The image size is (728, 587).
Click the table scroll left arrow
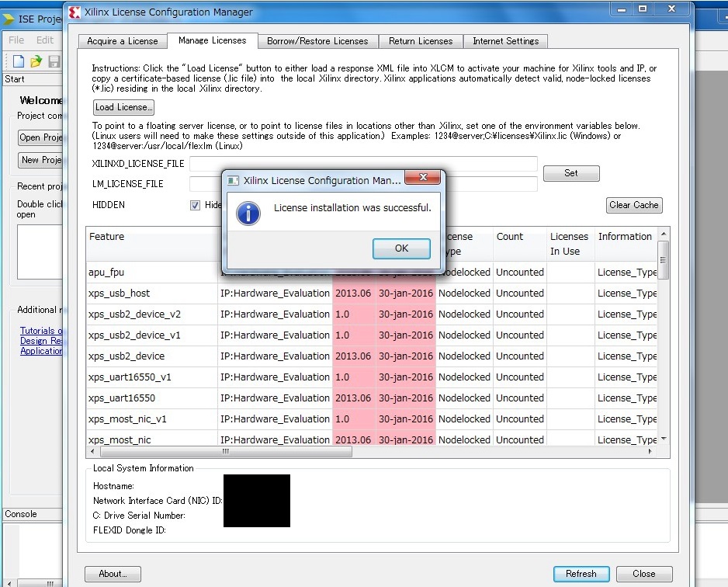click(x=92, y=451)
